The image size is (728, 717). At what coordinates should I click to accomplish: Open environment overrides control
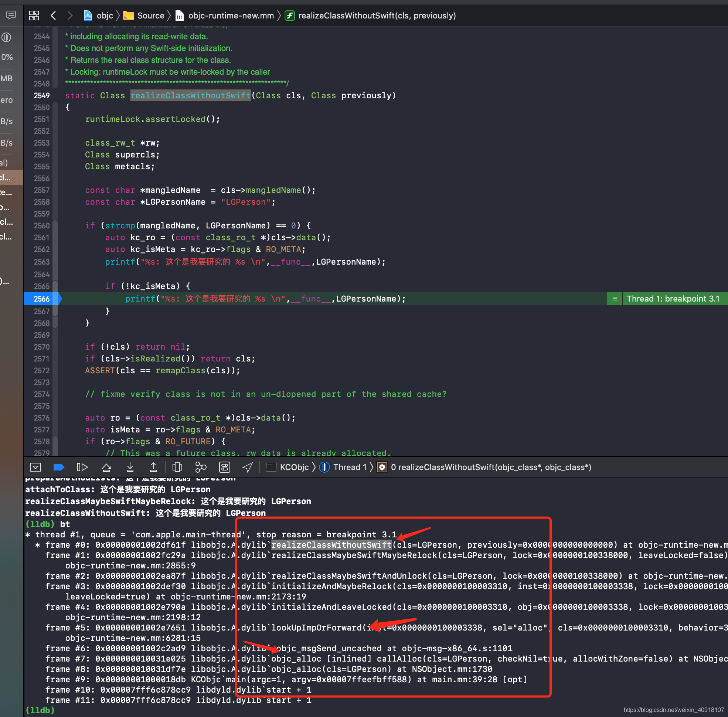tap(224, 467)
